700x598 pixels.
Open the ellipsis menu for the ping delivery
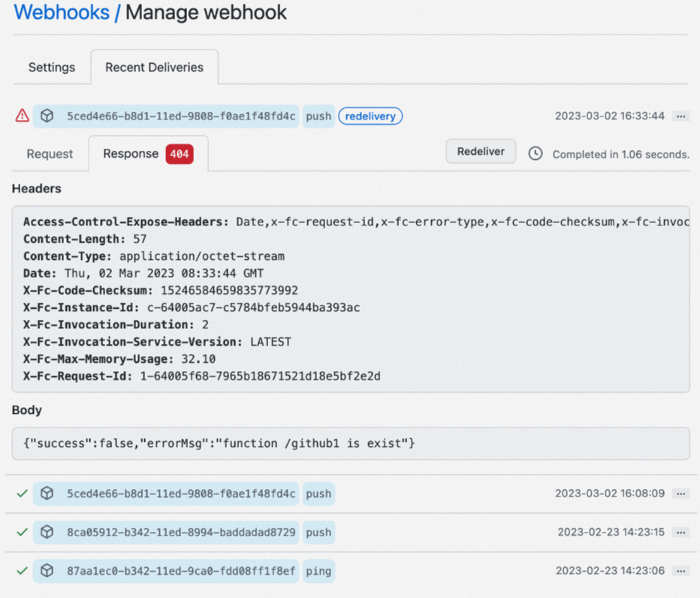click(x=680, y=571)
